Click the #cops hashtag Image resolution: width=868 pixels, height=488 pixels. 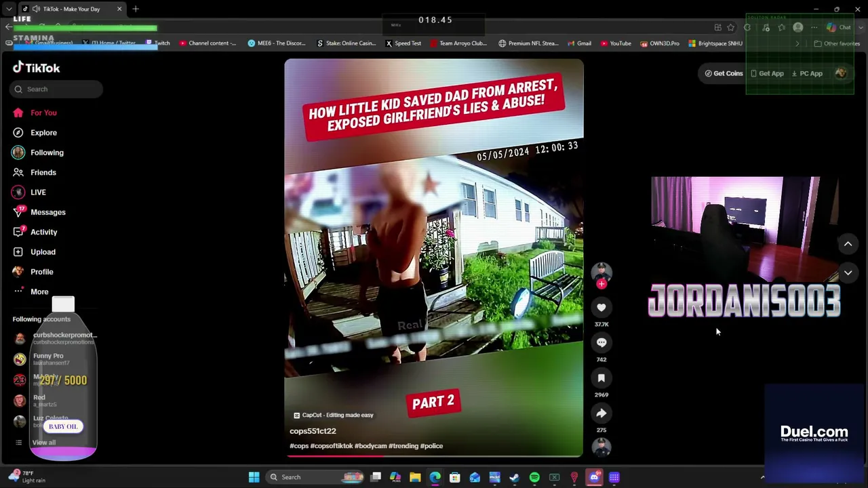(299, 446)
